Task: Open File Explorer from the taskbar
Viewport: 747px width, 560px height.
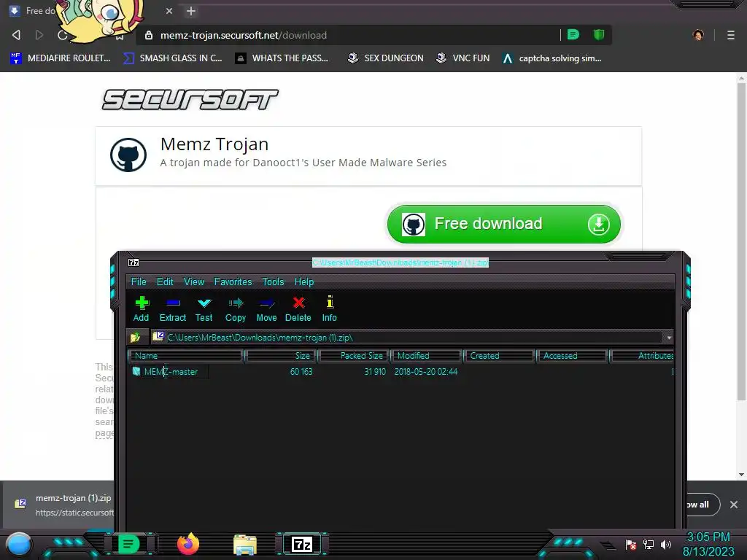Action: [x=245, y=545]
